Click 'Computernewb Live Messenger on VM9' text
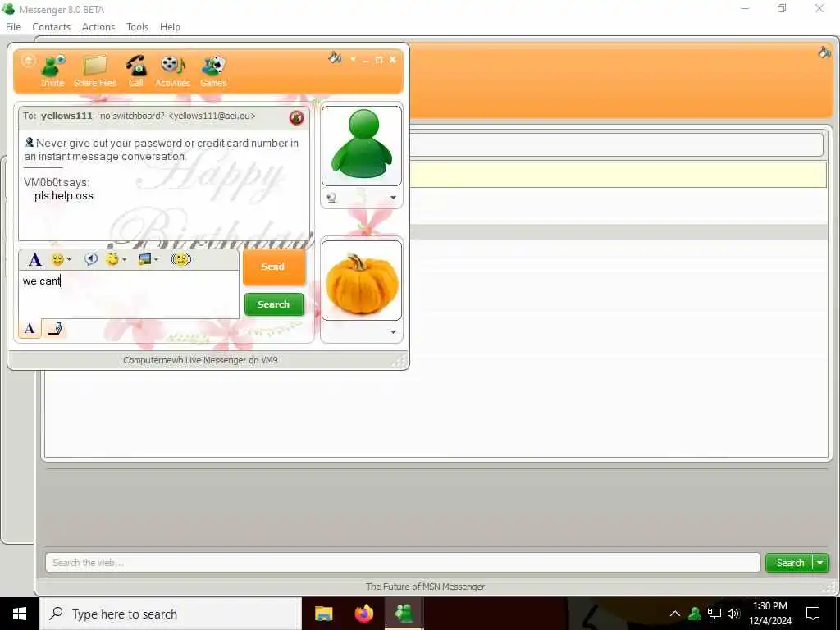The width and height of the screenshot is (840, 630). (200, 360)
